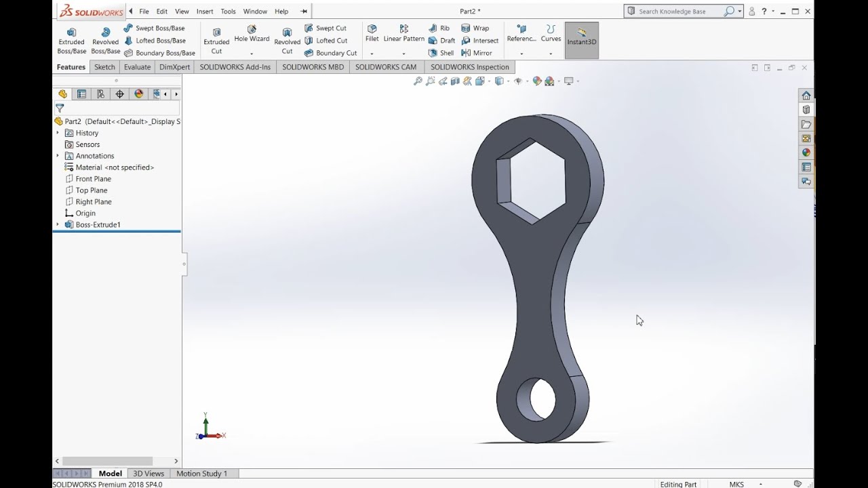Select the Revolved Cut tool

[x=287, y=41]
